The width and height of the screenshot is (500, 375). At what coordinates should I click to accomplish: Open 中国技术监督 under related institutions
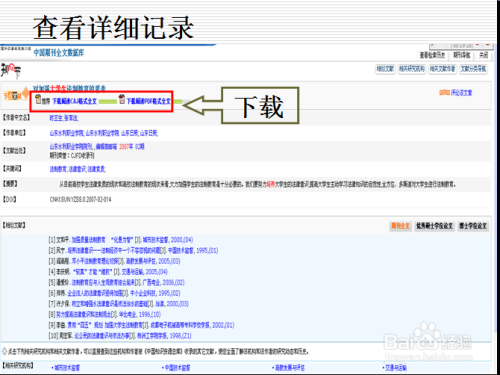pos(177,368)
